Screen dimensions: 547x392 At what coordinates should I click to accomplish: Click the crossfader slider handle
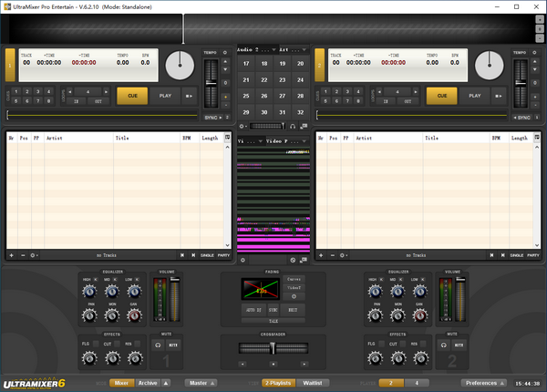[273, 347]
